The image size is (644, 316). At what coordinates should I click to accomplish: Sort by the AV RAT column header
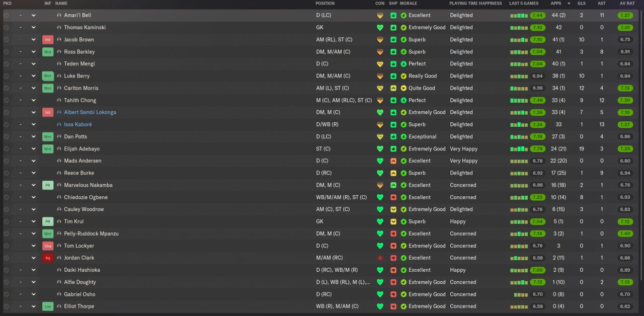(626, 4)
